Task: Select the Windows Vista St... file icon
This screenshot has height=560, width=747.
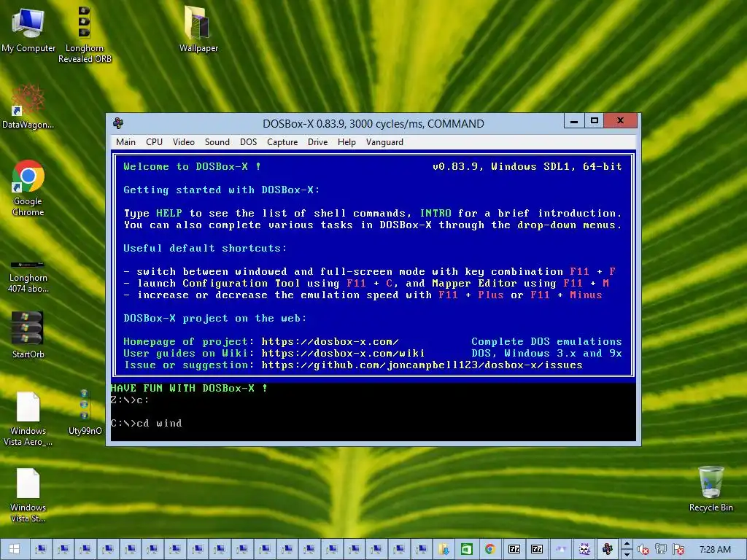Action: click(x=28, y=496)
